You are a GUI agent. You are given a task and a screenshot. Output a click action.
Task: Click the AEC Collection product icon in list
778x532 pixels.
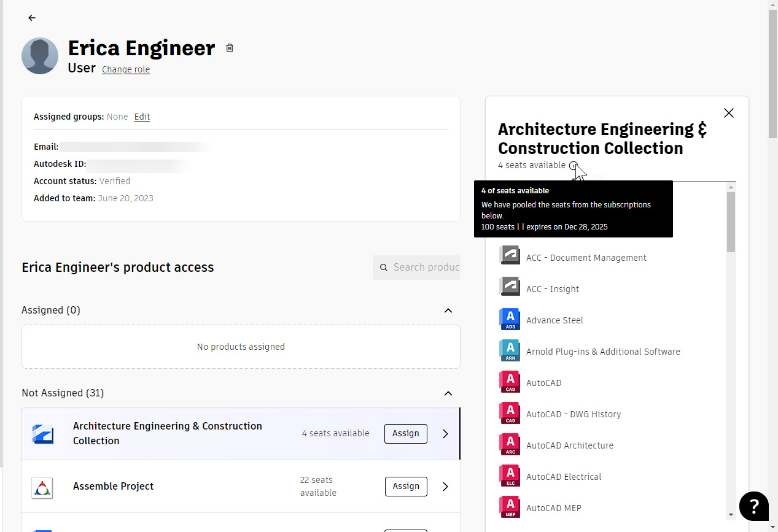click(x=43, y=434)
